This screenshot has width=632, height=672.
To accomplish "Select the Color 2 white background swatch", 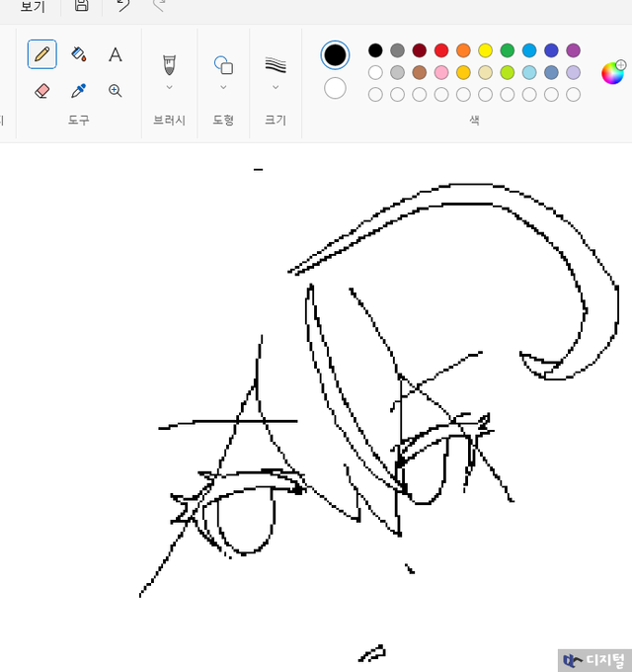I will tap(335, 88).
